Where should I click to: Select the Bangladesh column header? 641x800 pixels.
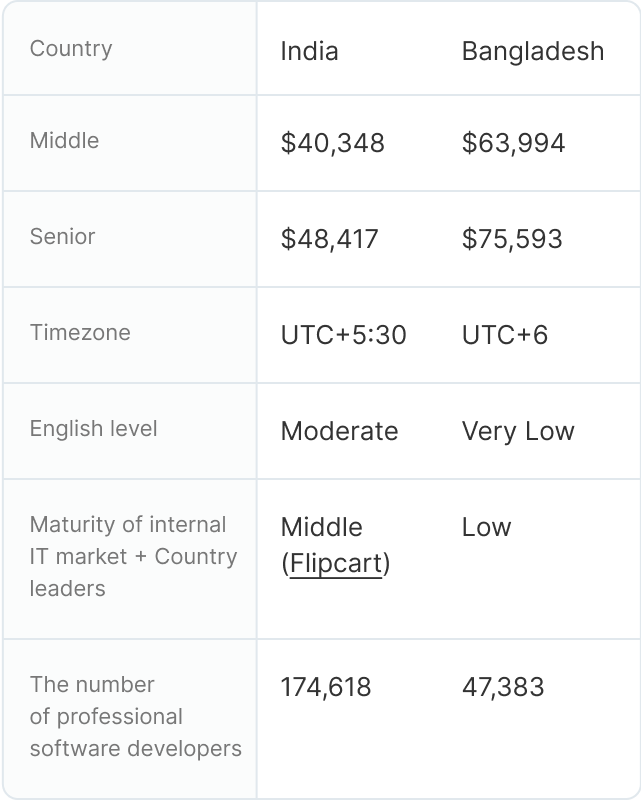[x=532, y=51]
